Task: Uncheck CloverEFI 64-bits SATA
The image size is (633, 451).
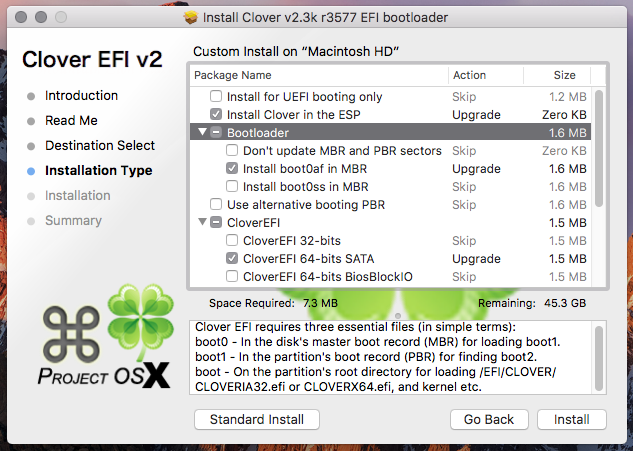Action: pyautogui.click(x=232, y=258)
